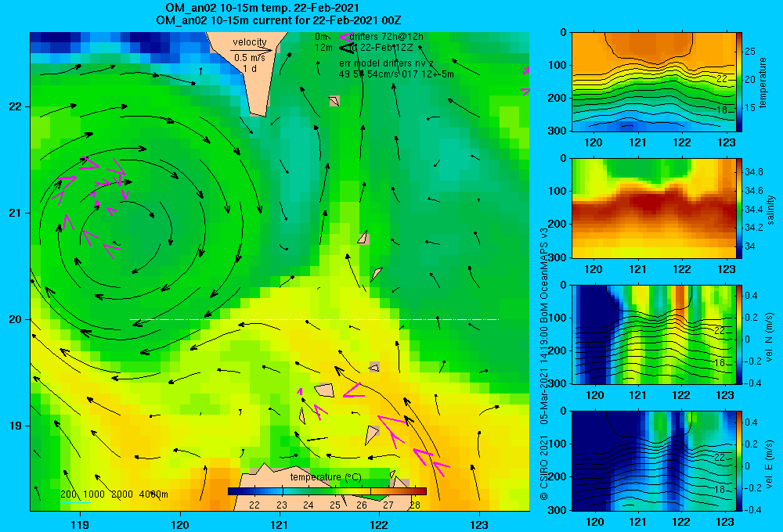Click the vel. N section's color bar
This screenshot has height=532, width=783.
coord(739,334)
